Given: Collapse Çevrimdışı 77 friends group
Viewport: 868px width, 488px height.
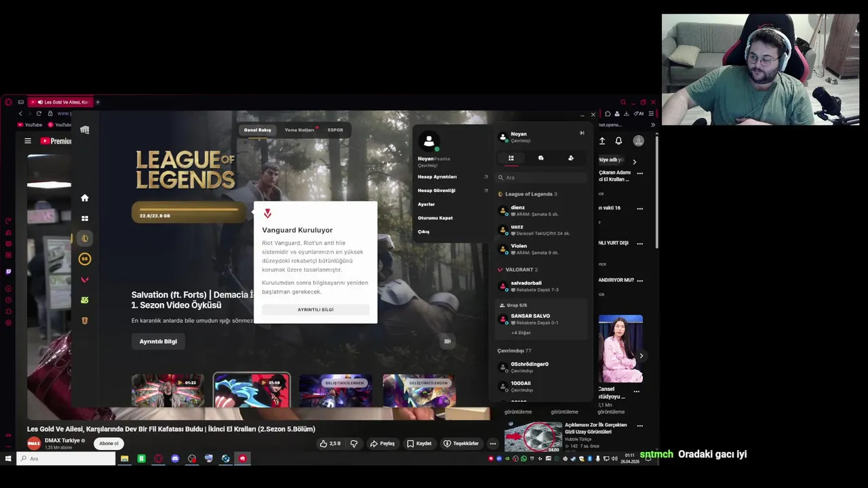Looking at the screenshot, I should tap(514, 351).
